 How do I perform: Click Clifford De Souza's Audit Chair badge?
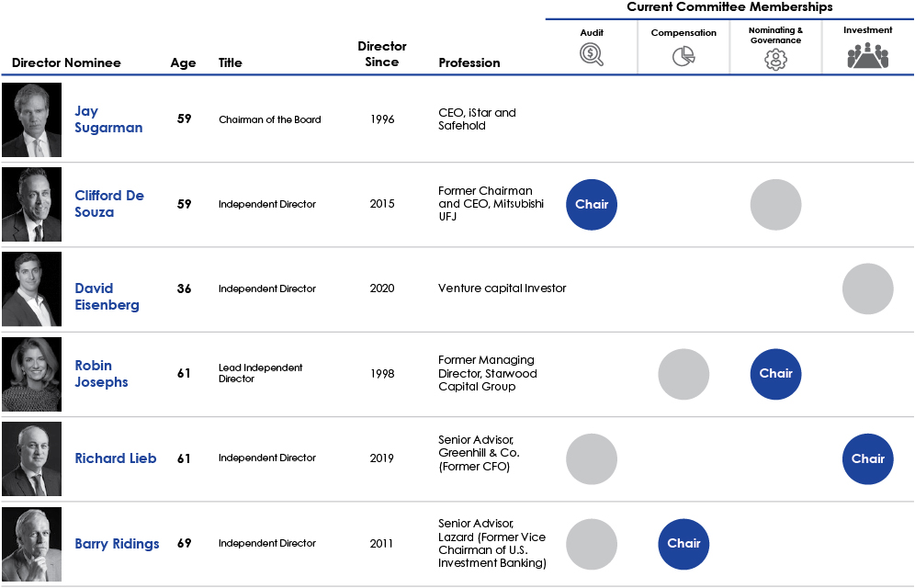coord(592,205)
